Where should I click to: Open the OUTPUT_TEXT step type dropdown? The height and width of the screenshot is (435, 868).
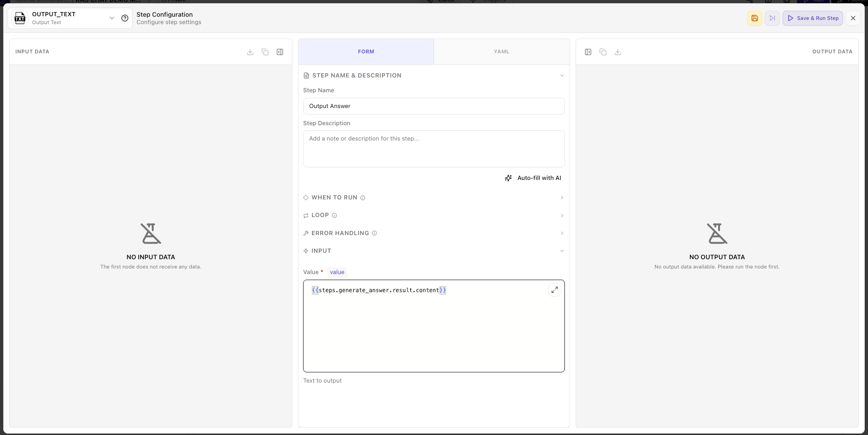click(112, 18)
